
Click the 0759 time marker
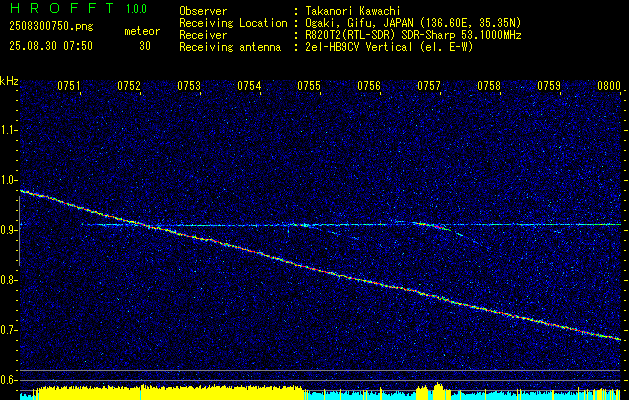coord(549,86)
